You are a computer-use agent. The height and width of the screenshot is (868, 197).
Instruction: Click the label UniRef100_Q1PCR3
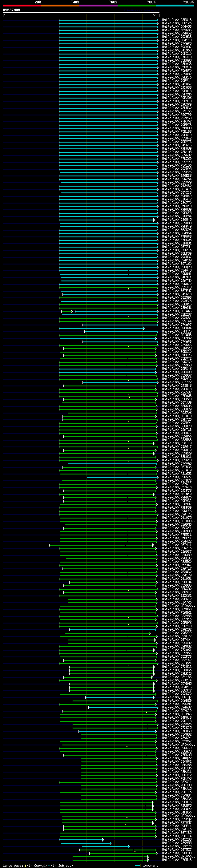click(177, 349)
